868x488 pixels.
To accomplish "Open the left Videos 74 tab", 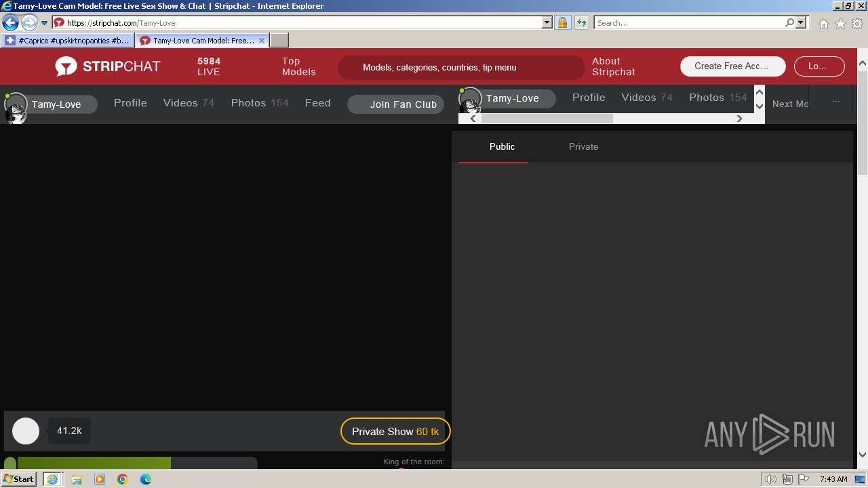I will click(189, 103).
